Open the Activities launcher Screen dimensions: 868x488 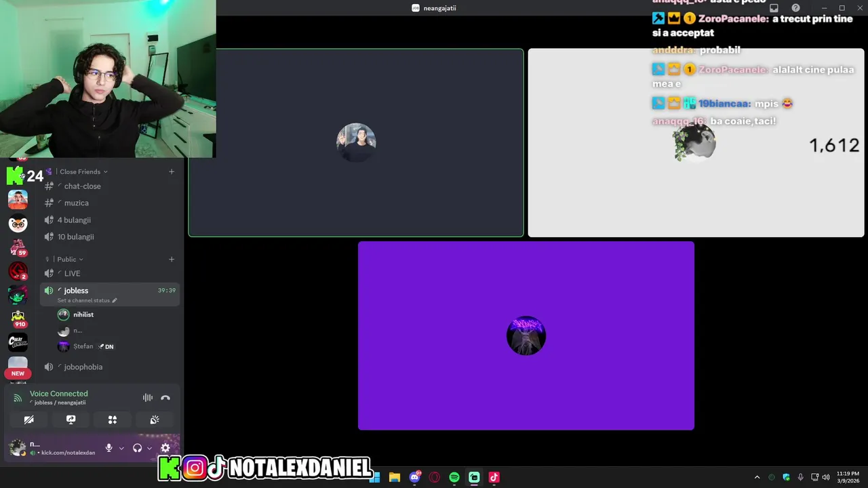(x=113, y=420)
